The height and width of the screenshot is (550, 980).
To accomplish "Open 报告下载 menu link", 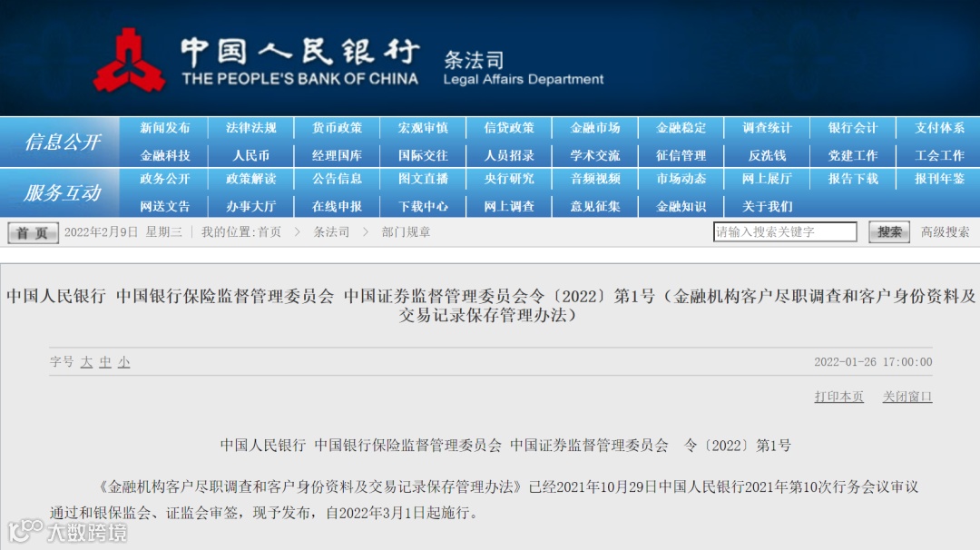I will point(853,179).
